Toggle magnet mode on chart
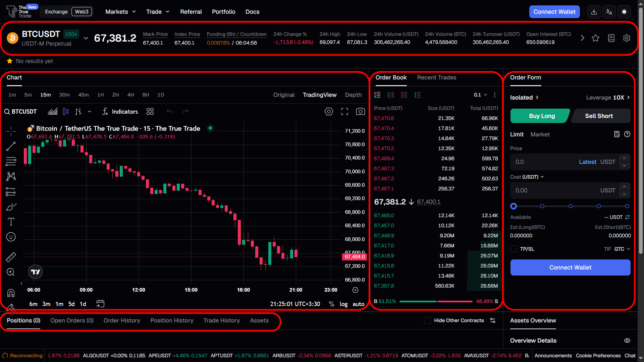644x362 pixels. pyautogui.click(x=11, y=293)
